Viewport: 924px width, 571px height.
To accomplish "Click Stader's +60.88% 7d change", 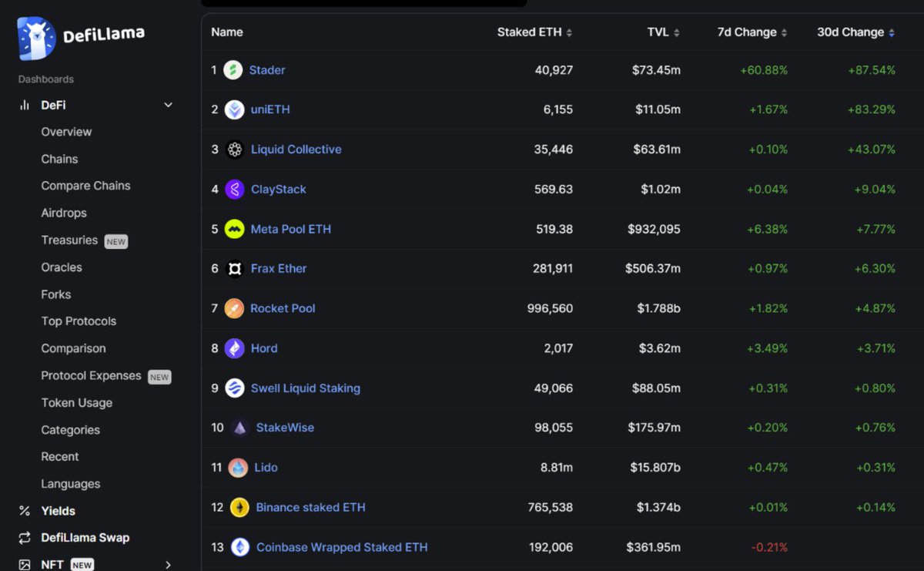I will [764, 70].
